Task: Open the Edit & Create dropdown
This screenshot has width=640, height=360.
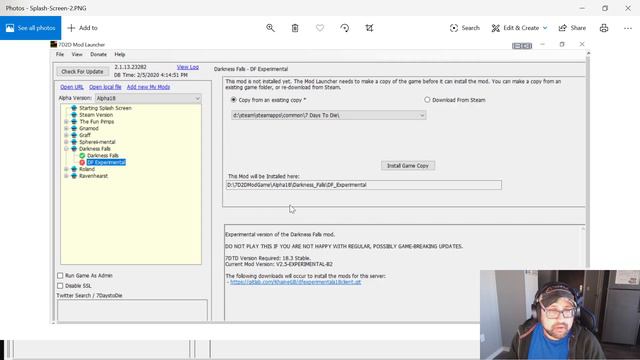Action: point(519,28)
